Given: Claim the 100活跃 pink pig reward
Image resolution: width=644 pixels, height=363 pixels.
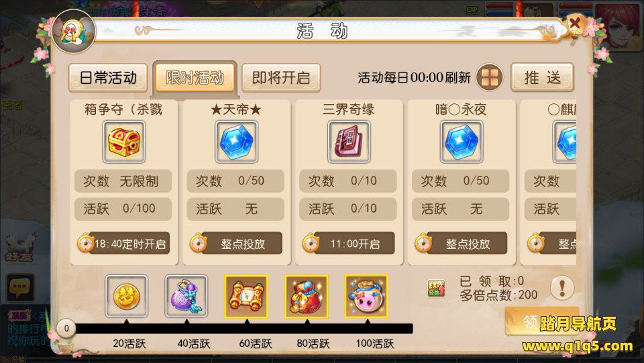Looking at the screenshot, I should [x=366, y=296].
